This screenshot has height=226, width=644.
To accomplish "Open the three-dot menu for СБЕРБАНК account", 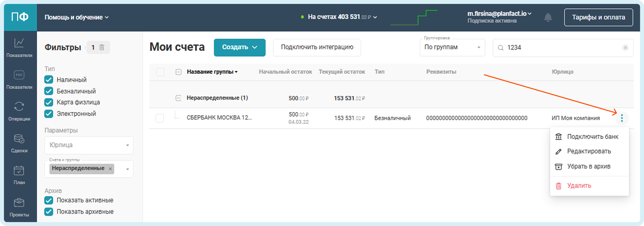I will pyautogui.click(x=622, y=118).
